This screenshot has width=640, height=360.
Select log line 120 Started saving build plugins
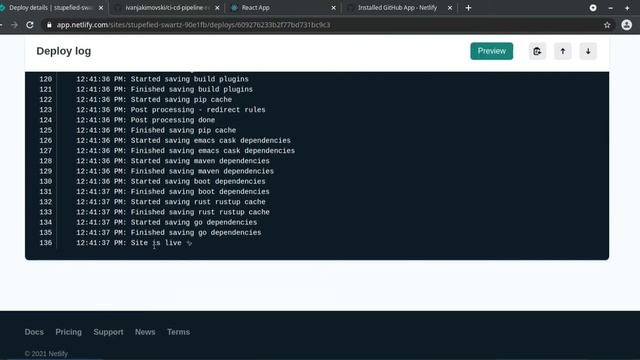point(162,79)
